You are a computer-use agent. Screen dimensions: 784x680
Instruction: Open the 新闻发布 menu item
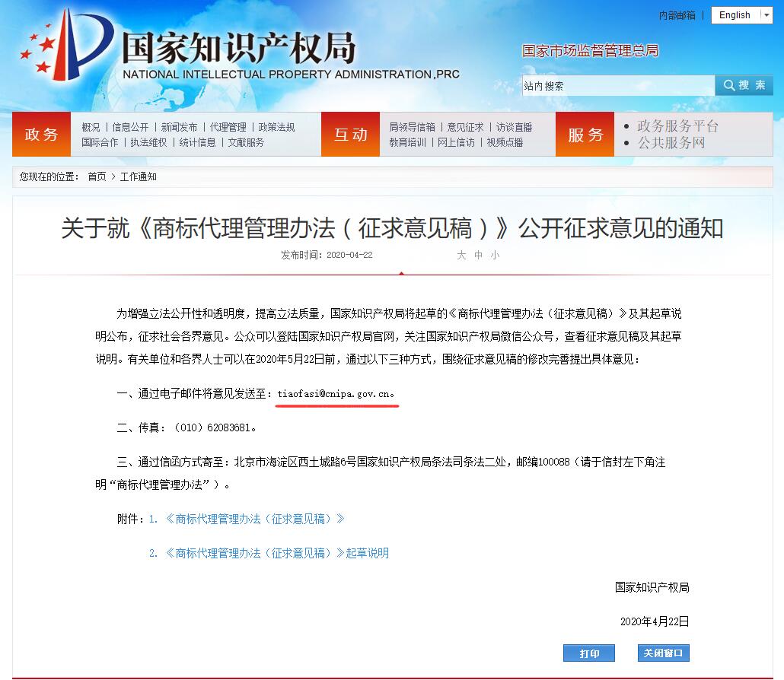pos(179,128)
